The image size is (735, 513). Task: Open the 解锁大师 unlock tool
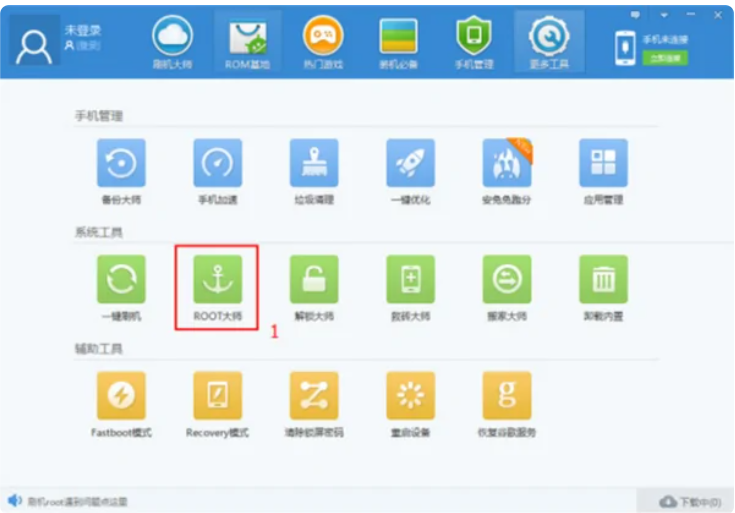pyautogui.click(x=314, y=280)
